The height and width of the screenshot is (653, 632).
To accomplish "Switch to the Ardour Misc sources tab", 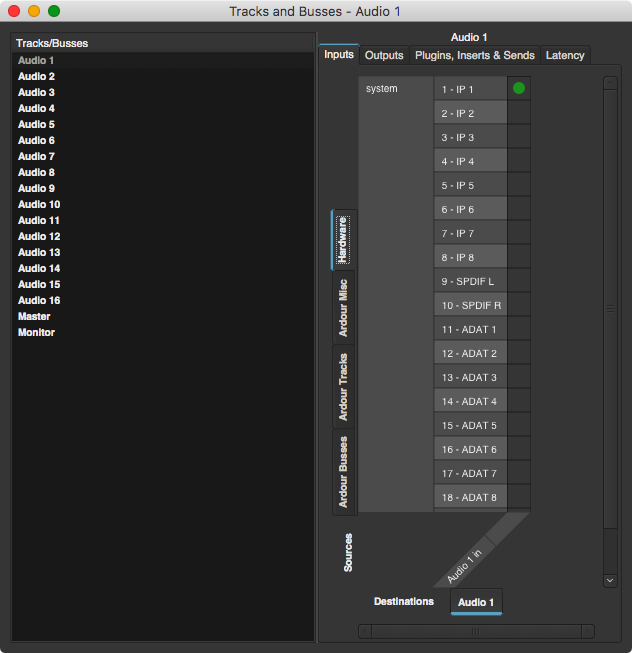I will point(343,306).
